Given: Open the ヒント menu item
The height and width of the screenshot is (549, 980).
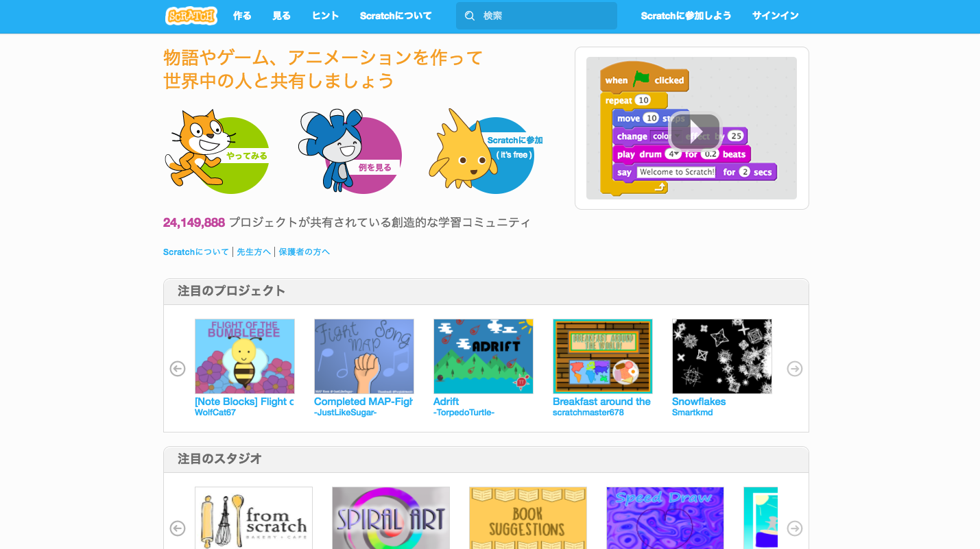Looking at the screenshot, I should (x=326, y=16).
